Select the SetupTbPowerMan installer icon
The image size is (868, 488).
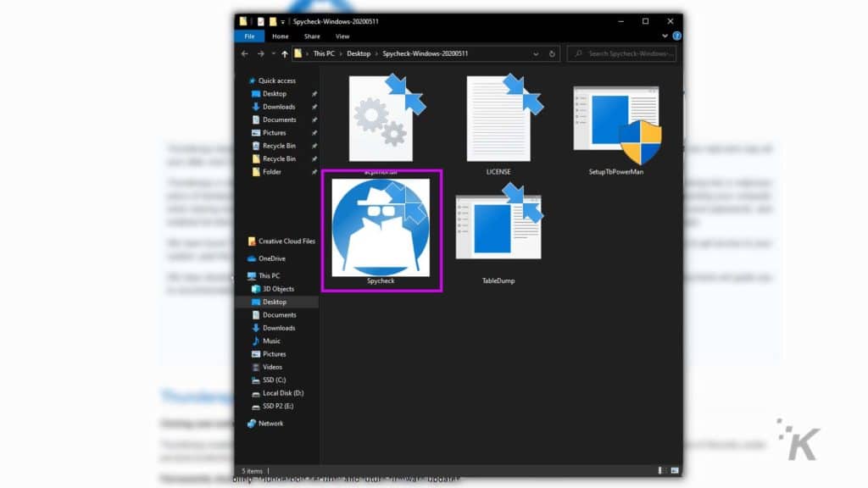(616, 124)
